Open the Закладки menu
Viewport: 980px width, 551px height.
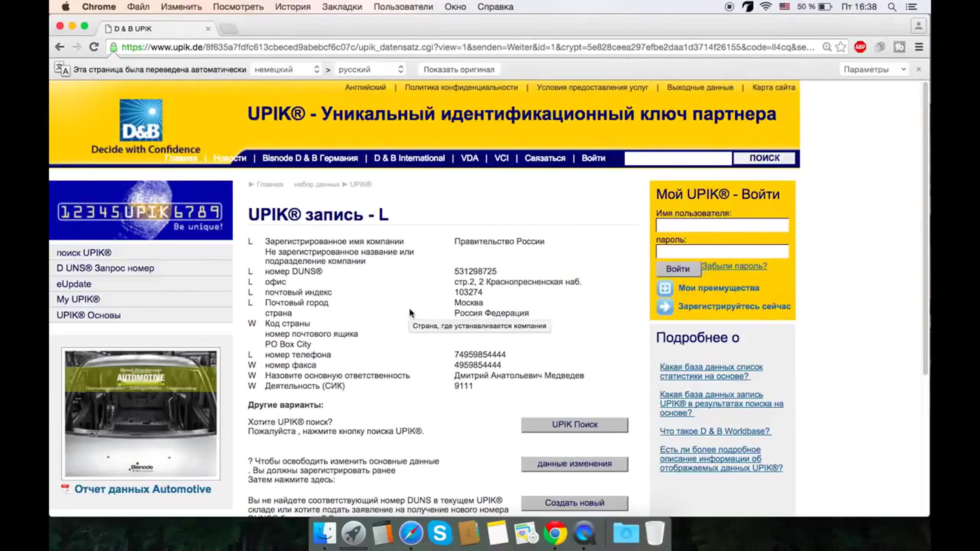coord(342,7)
